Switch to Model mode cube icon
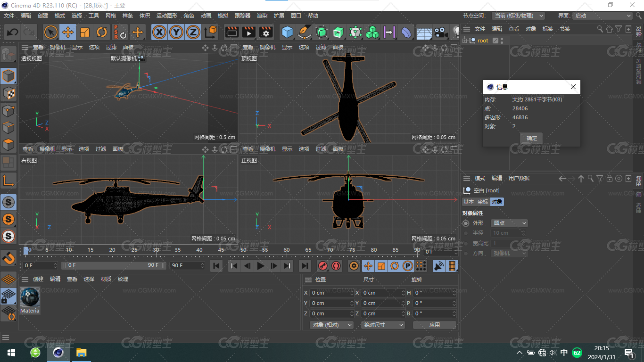The width and height of the screenshot is (644, 362). pyautogui.click(x=8, y=76)
